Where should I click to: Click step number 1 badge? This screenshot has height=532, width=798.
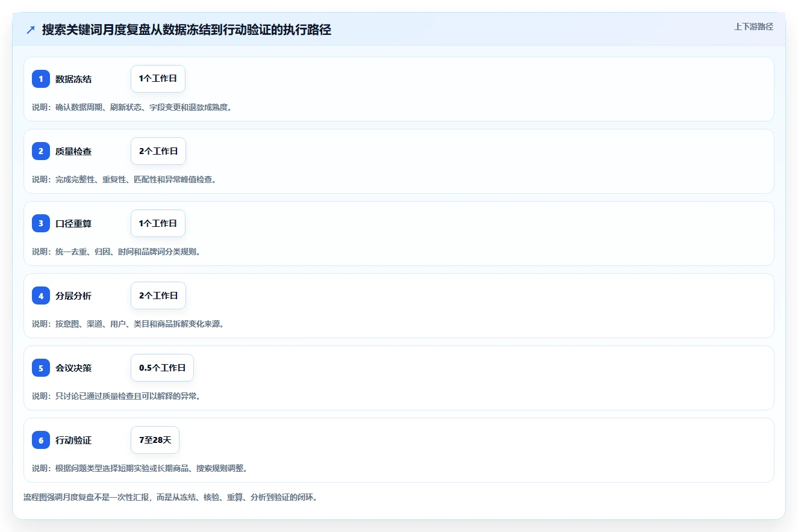pyautogui.click(x=41, y=79)
